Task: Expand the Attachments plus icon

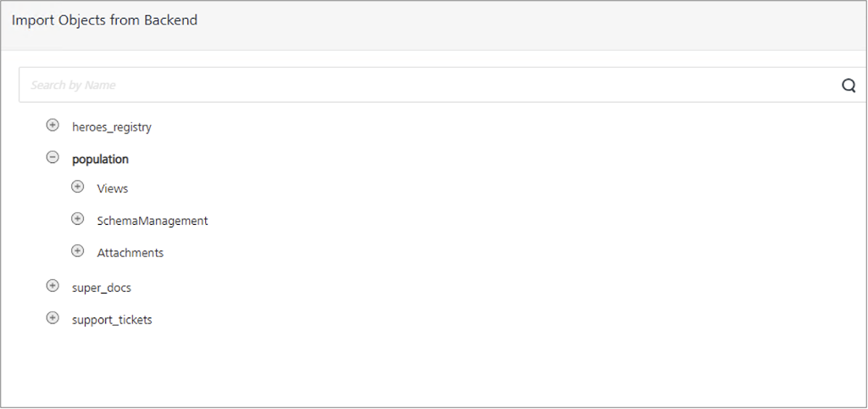Action: coord(78,251)
